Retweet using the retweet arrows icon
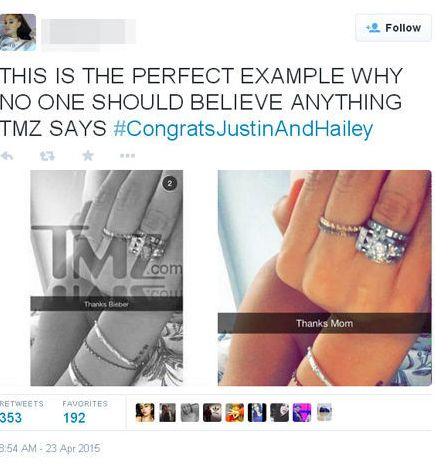Viewport: 435px width, 470px height. pyautogui.click(x=47, y=156)
